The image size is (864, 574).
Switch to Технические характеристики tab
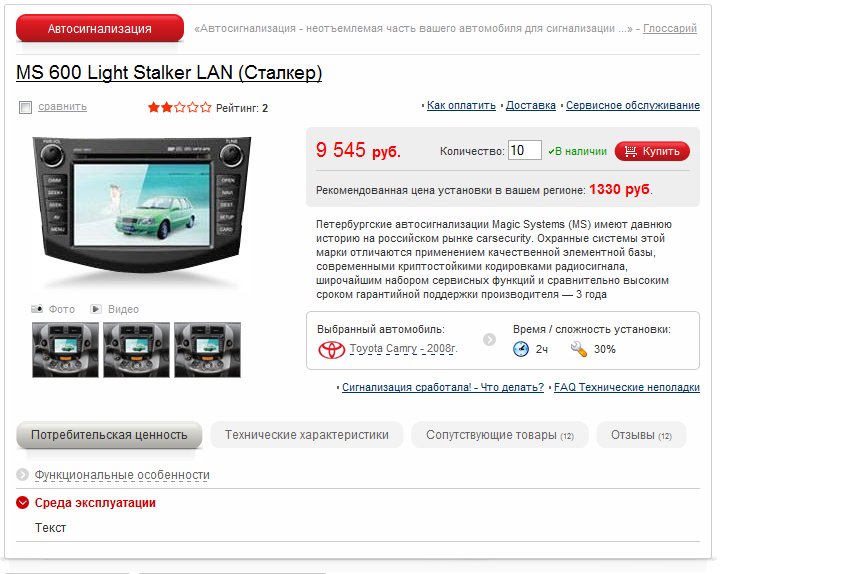click(x=306, y=435)
